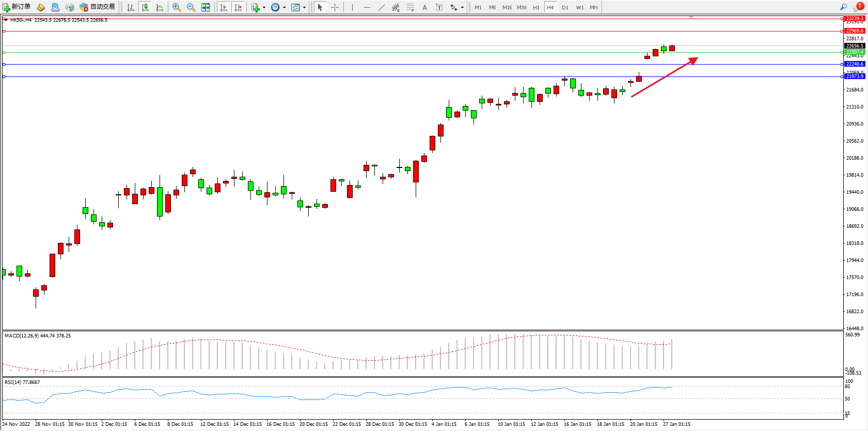
Task: Select the crosshair tool
Action: 335,7
